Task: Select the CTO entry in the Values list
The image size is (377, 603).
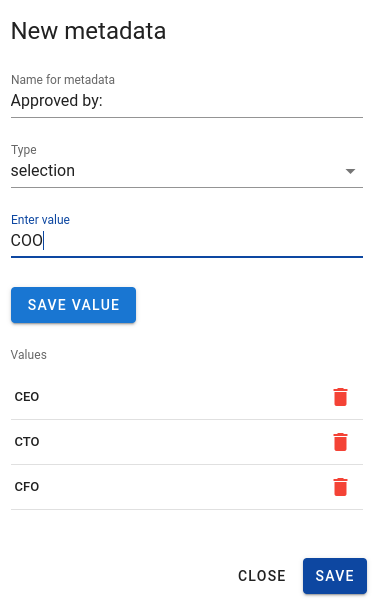Action: click(187, 442)
